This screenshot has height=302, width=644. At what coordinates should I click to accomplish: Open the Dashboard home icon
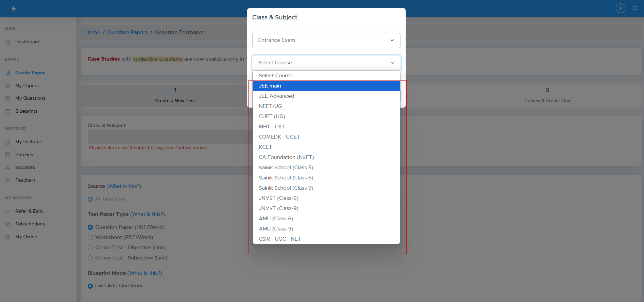pyautogui.click(x=8, y=42)
